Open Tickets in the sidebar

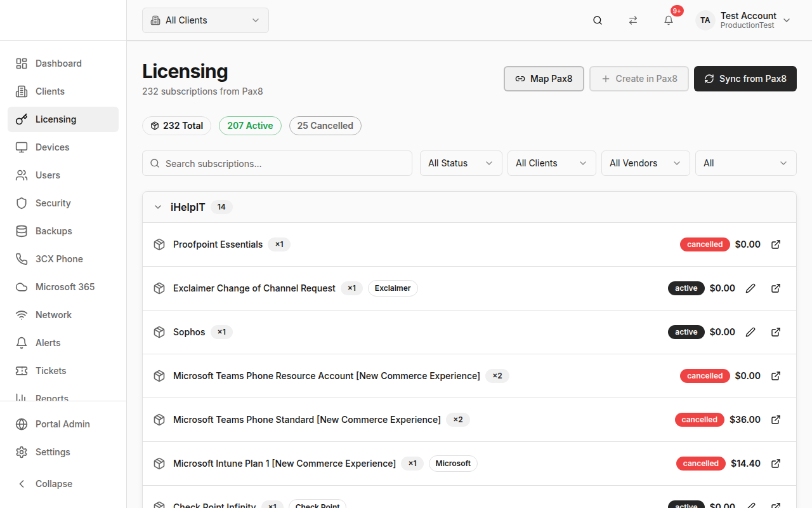tap(63, 371)
